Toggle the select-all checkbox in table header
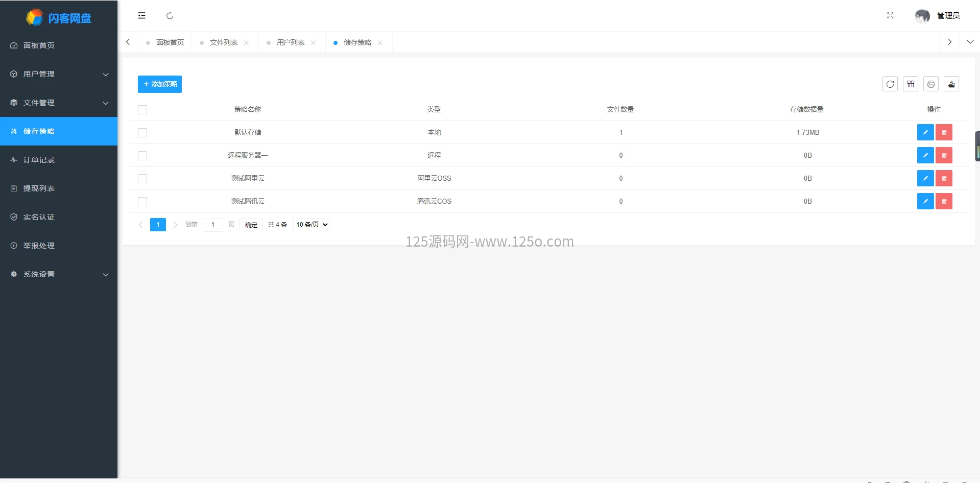 142,110
